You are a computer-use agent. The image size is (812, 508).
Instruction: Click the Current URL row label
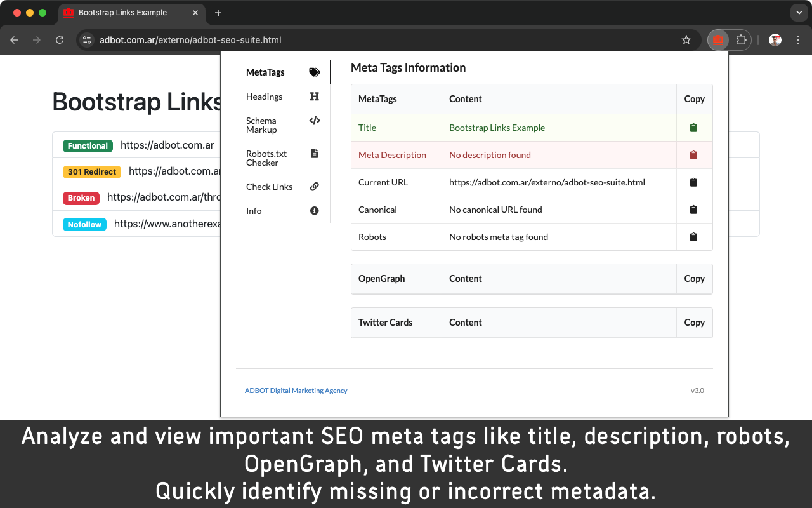383,182
